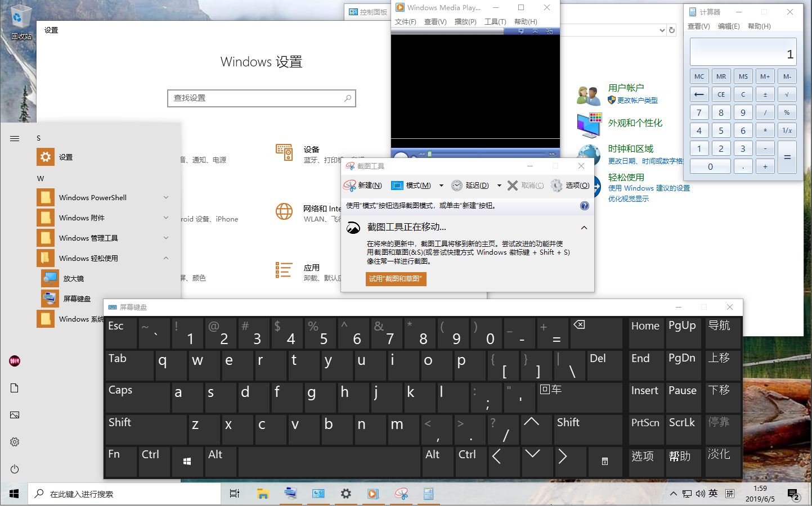Open Pictures from Start menu sidebar

[15, 415]
